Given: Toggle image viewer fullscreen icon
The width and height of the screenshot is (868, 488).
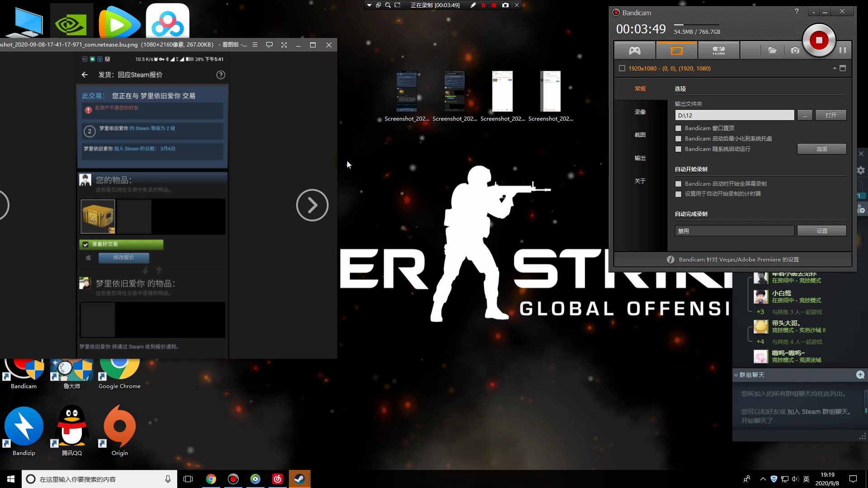Looking at the screenshot, I should click(x=284, y=45).
